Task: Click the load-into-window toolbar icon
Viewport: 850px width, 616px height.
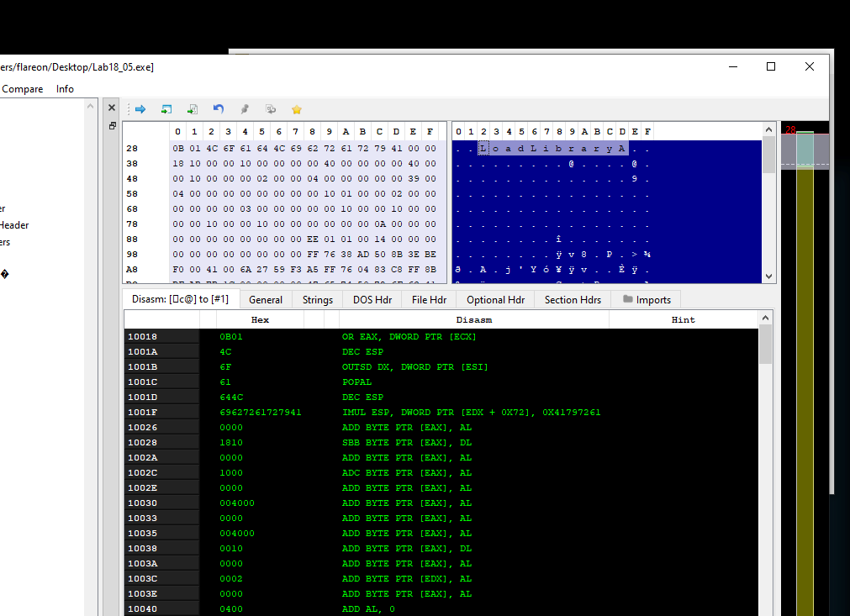Action: (166, 109)
